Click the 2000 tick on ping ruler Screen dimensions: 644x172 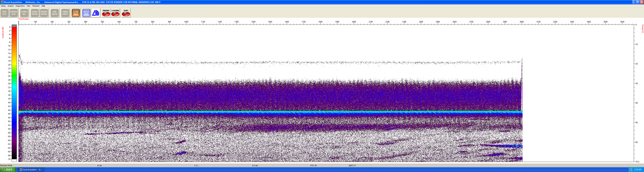click(x=354, y=22)
